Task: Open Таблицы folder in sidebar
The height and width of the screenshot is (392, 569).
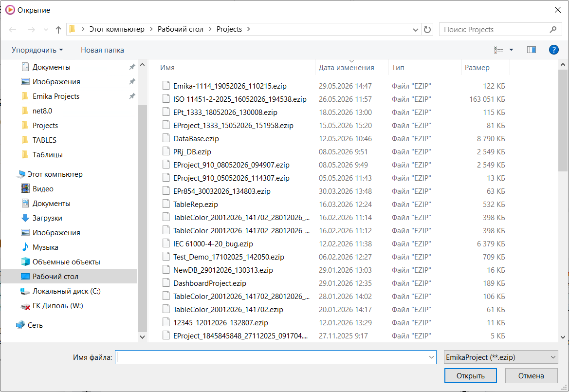Action: (48, 155)
